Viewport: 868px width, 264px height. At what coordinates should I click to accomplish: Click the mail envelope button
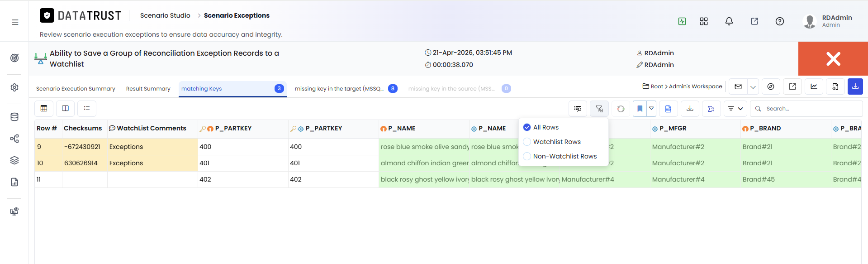point(738,86)
